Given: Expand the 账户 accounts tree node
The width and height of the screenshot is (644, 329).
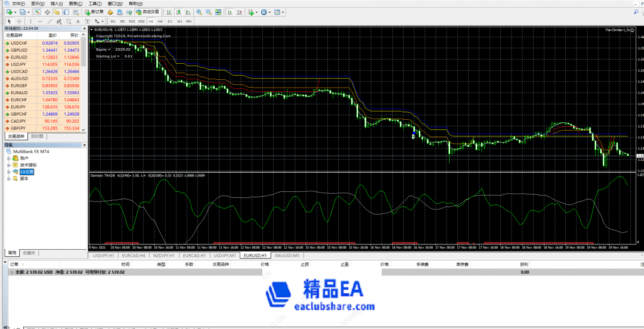Looking at the screenshot, I should coord(8,158).
